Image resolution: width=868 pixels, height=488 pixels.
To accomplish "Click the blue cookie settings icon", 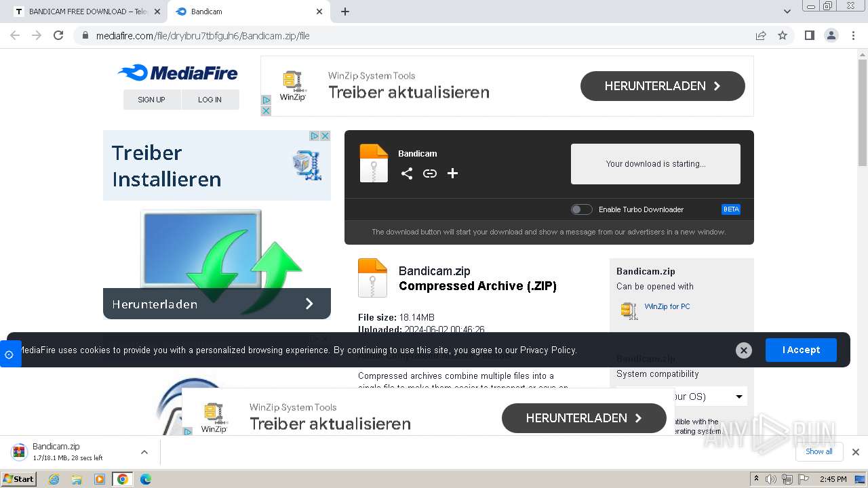I will pyautogui.click(x=9, y=354).
